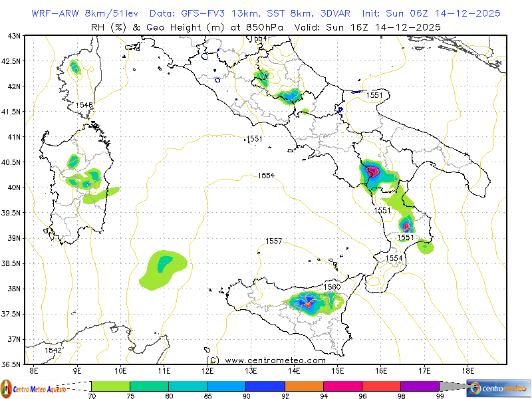Screen dimensions: 532x399
Task: Select the light green 70-75 legend color
Action: coord(110,386)
